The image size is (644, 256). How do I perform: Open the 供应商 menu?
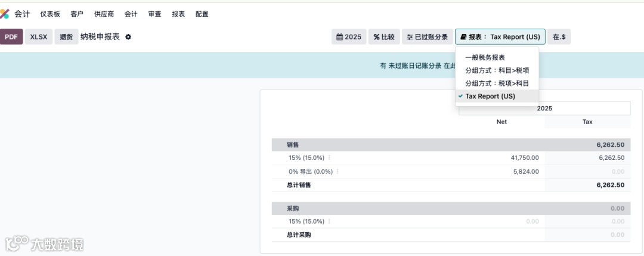(x=104, y=14)
